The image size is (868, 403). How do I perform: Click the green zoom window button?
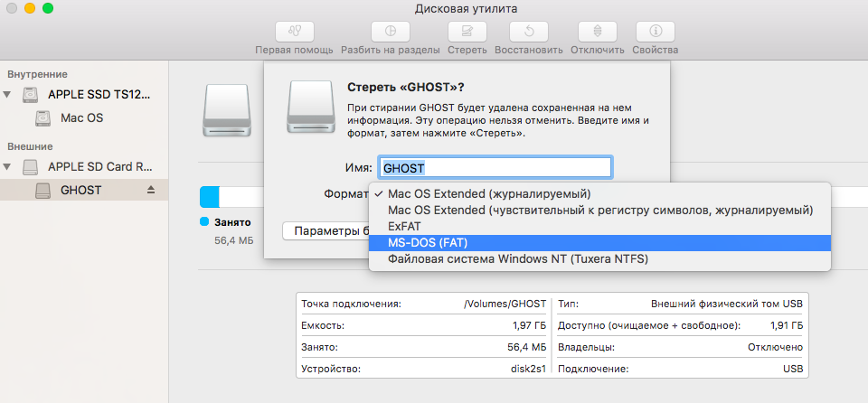(48, 8)
